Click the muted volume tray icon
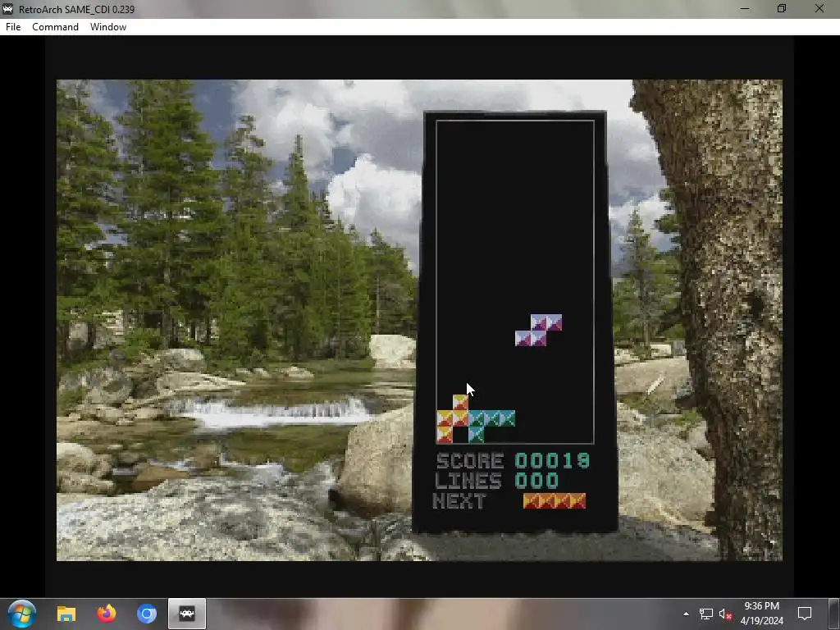Viewport: 840px width, 630px height. (725, 614)
